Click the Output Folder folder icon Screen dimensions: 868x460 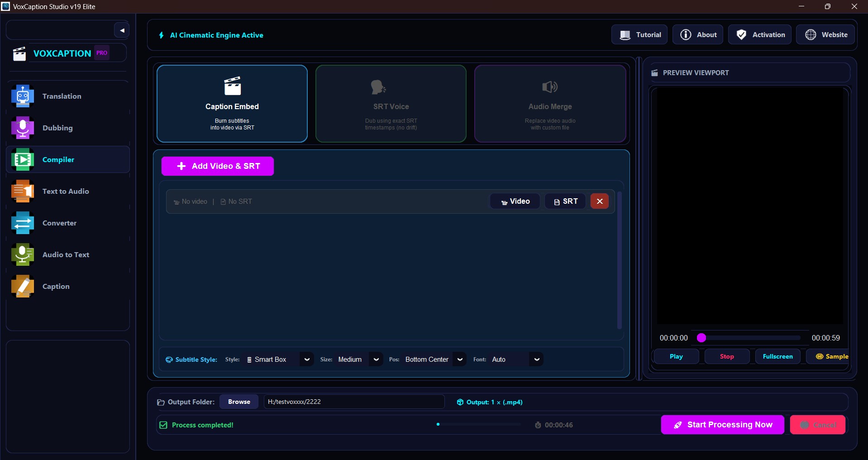coord(161,402)
